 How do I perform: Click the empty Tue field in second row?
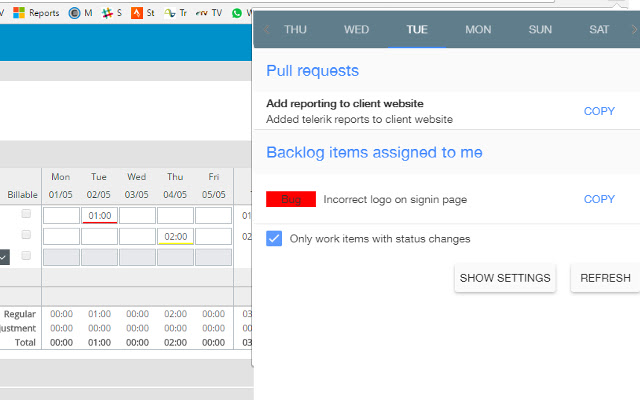pos(100,237)
